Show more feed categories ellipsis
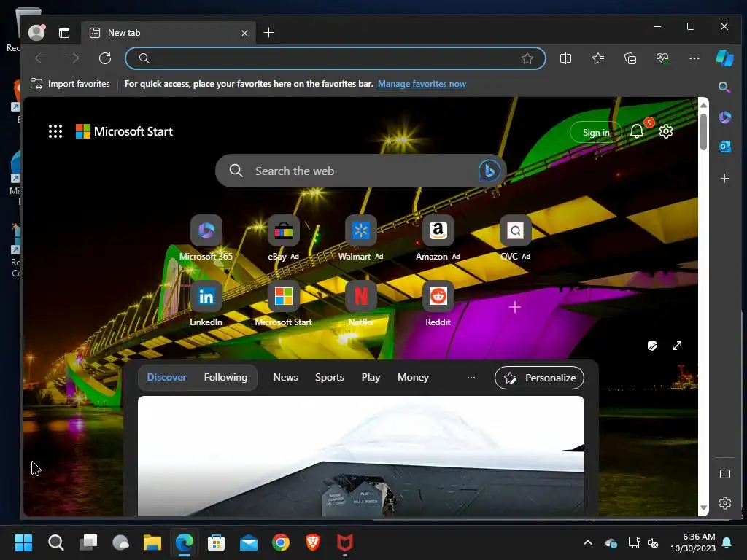747x560 pixels. pyautogui.click(x=471, y=378)
